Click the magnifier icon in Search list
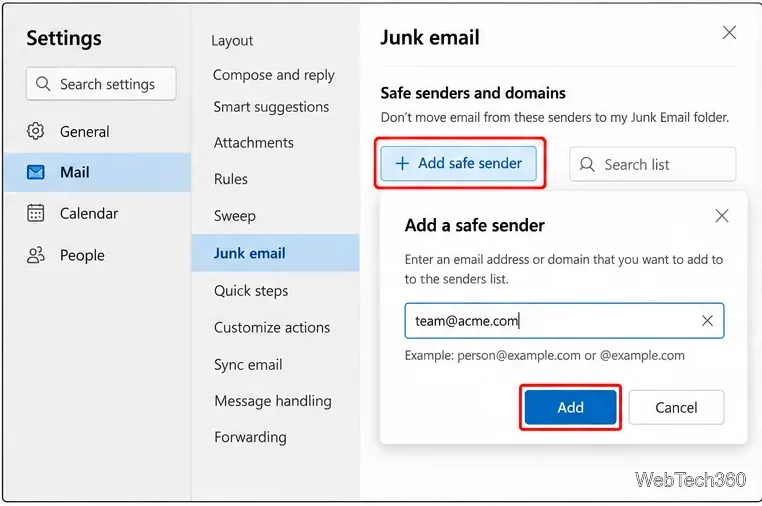 [x=587, y=164]
